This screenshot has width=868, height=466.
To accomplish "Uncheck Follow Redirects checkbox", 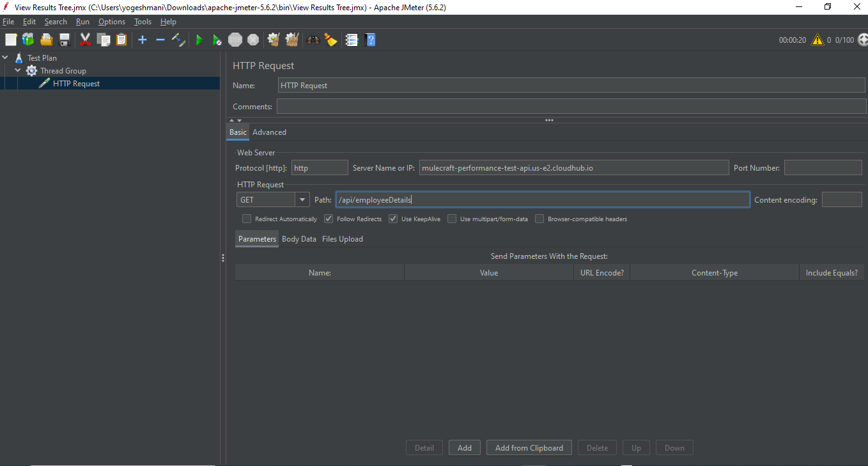I will (x=329, y=219).
